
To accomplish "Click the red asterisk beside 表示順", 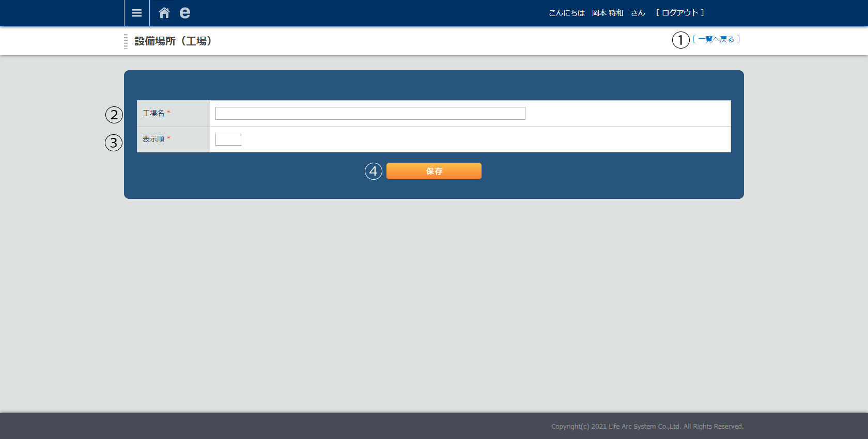I will (168, 138).
